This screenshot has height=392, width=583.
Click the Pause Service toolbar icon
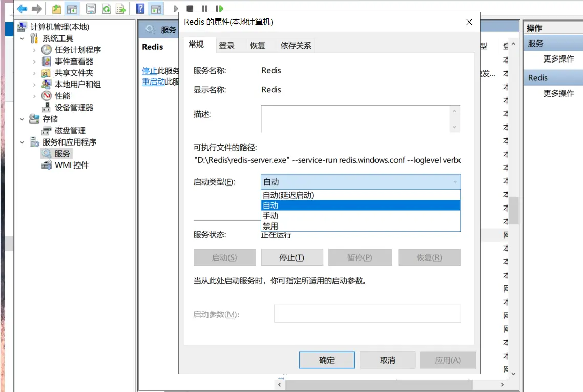[x=204, y=9]
